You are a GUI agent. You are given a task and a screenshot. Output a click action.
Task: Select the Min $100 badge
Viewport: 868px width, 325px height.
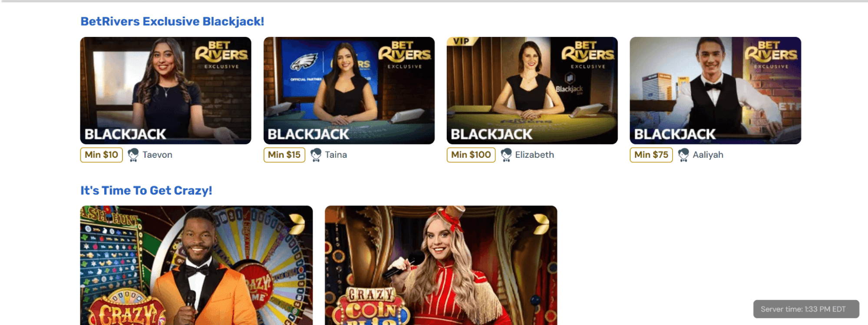point(471,155)
